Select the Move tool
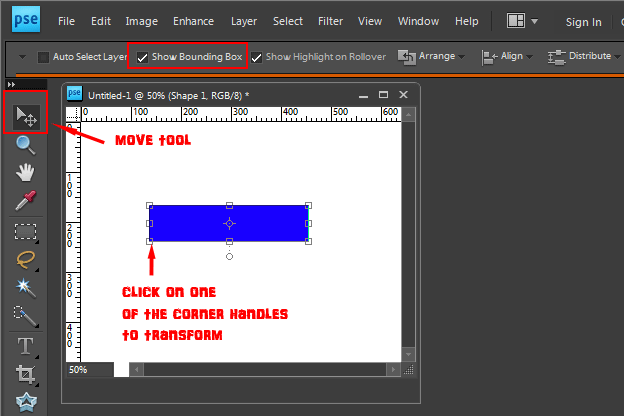The image size is (624, 416). pyautogui.click(x=26, y=117)
